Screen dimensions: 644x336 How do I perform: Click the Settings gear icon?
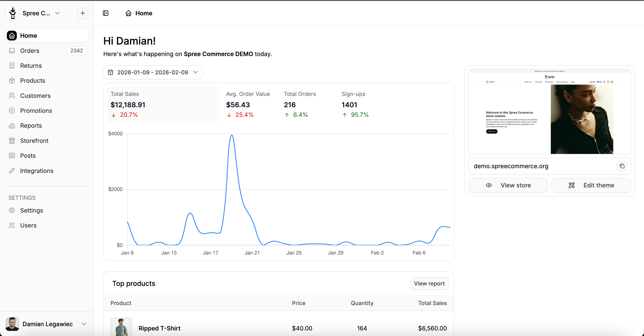pyautogui.click(x=12, y=210)
